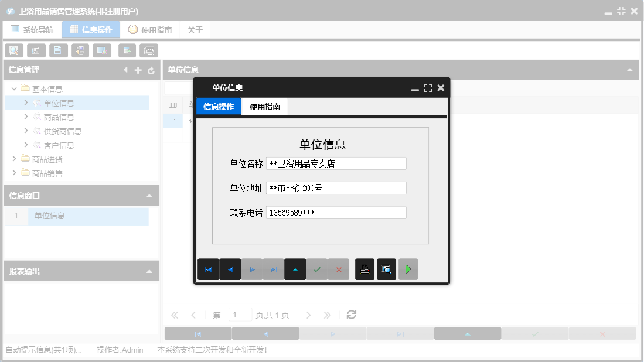Collapse the 基本信息 folder
The width and height of the screenshot is (644, 362).
[14, 88]
